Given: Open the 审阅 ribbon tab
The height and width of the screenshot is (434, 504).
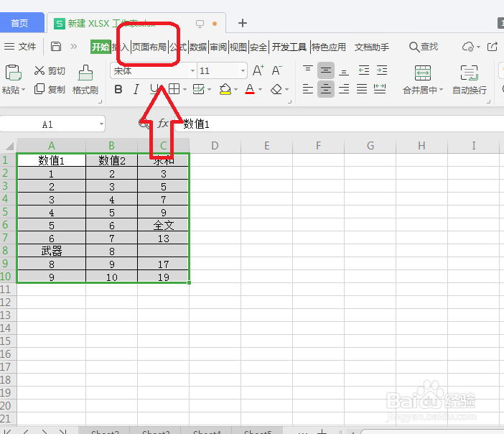Looking at the screenshot, I should (x=218, y=47).
